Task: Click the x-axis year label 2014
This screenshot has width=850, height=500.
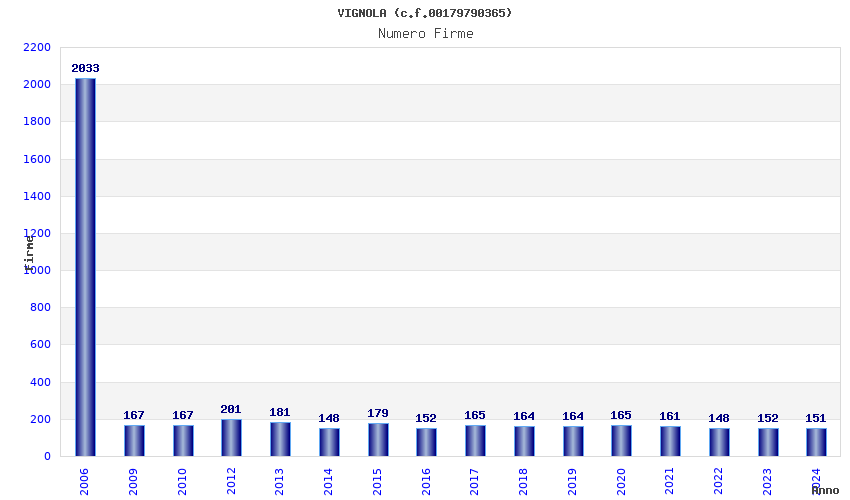Action: (329, 482)
